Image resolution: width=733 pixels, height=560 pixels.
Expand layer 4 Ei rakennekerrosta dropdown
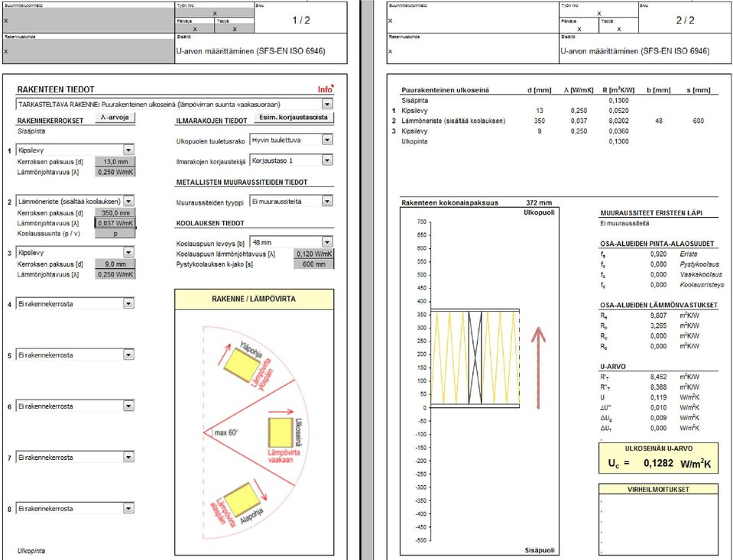click(x=128, y=303)
